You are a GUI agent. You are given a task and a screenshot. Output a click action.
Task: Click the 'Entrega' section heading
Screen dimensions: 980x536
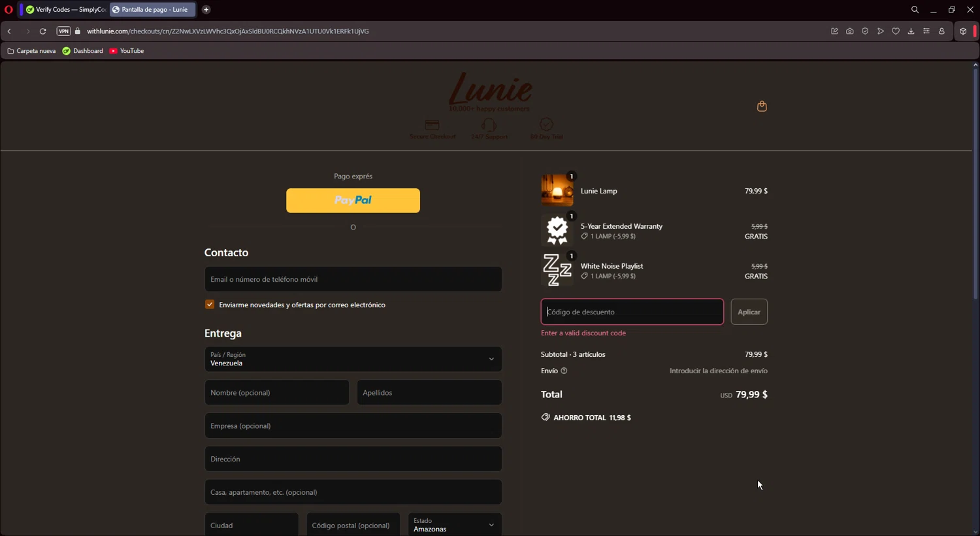coord(223,333)
